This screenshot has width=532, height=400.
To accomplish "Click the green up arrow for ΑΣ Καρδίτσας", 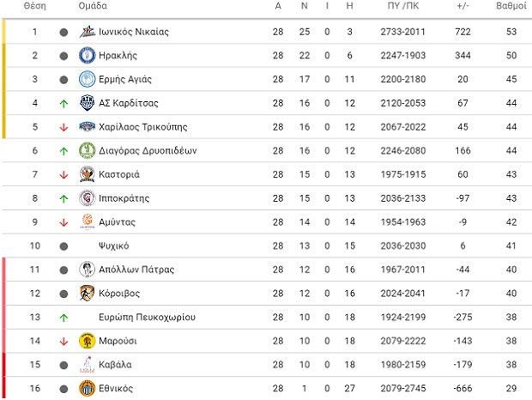I will 63,104.
